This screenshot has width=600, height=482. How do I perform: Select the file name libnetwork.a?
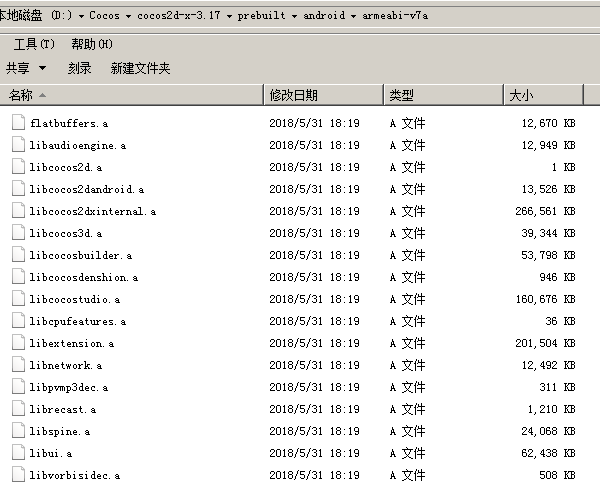pos(66,365)
